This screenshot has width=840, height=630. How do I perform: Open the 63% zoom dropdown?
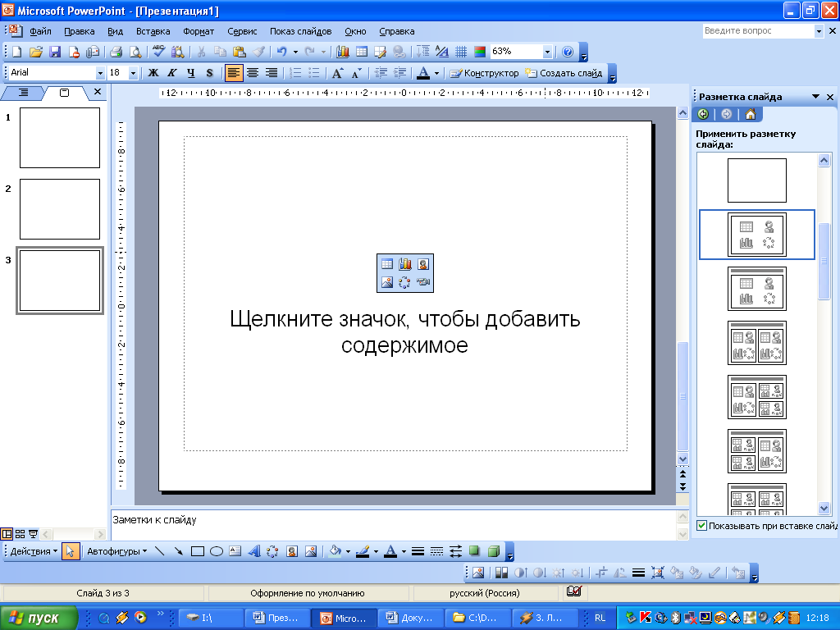click(547, 52)
